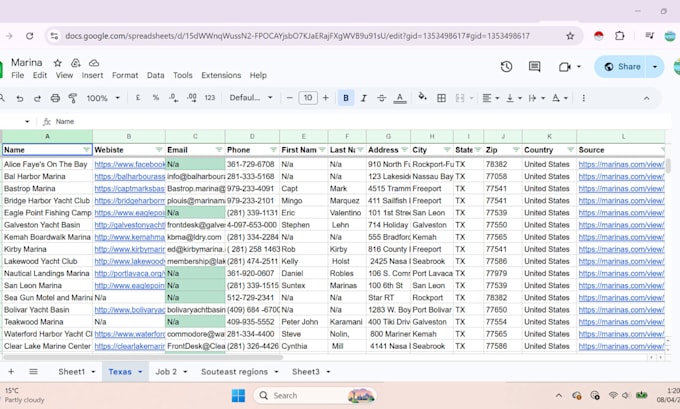Open the 123 more formats menu

click(210, 98)
